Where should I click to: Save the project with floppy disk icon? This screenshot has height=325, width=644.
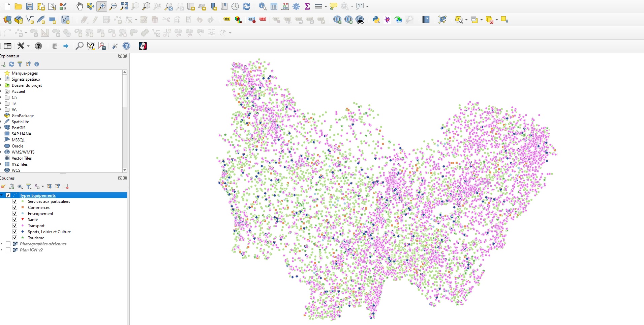point(30,6)
